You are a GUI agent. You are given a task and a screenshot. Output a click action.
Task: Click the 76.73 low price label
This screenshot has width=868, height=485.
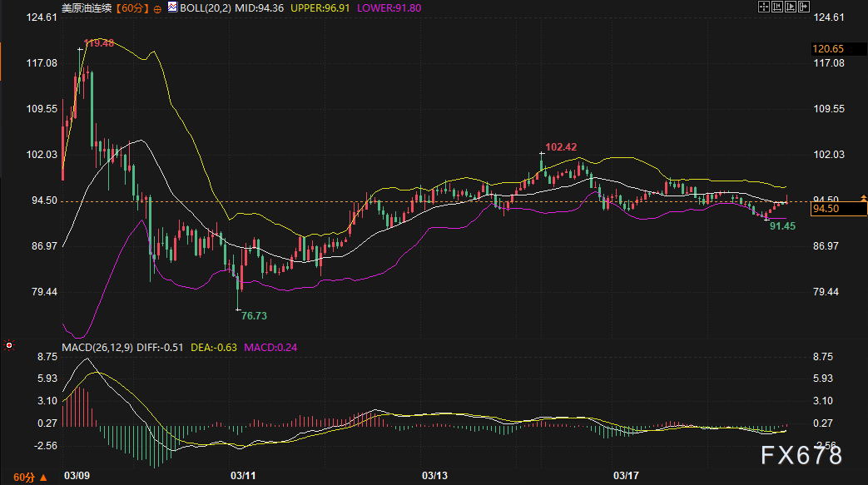click(x=254, y=316)
